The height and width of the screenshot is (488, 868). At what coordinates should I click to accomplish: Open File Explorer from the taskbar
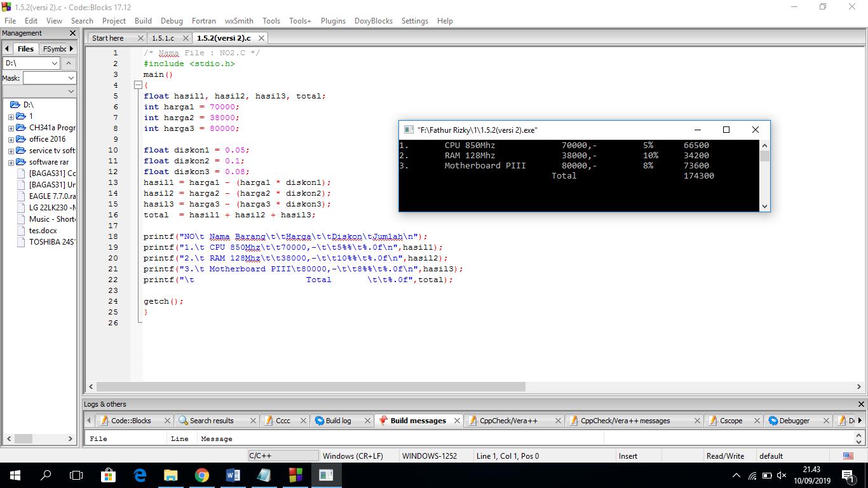(x=170, y=475)
